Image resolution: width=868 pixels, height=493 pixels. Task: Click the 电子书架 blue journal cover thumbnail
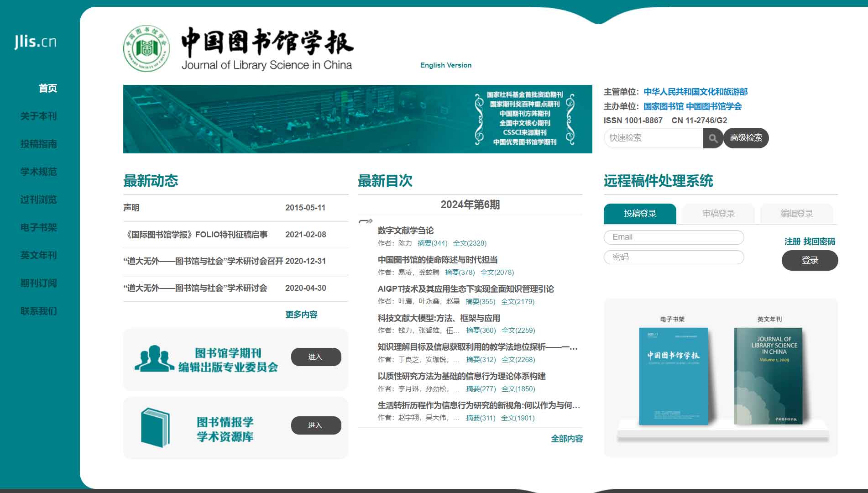click(x=674, y=376)
